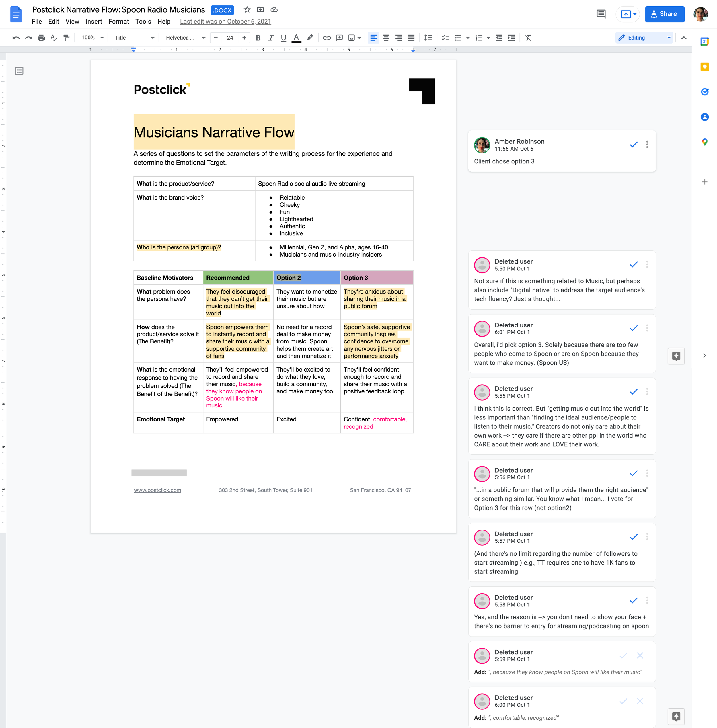Click the right indent ruler marker
The height and width of the screenshot is (728, 717).
pos(413,50)
